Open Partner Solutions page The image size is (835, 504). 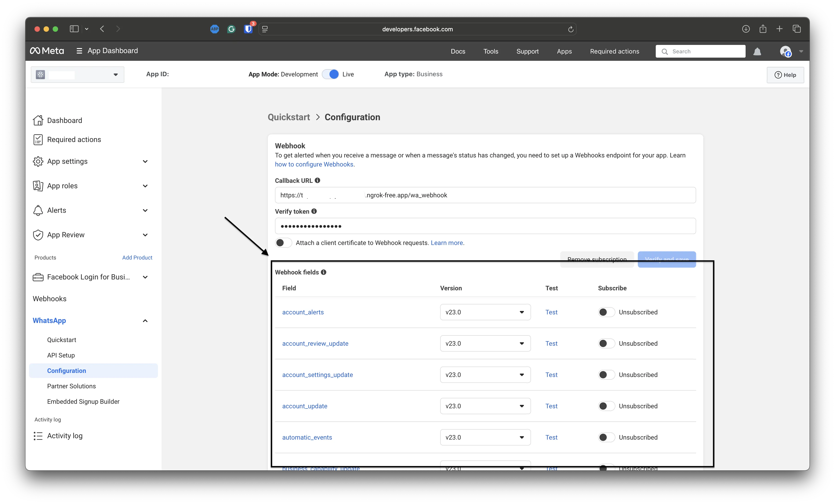[71, 386]
